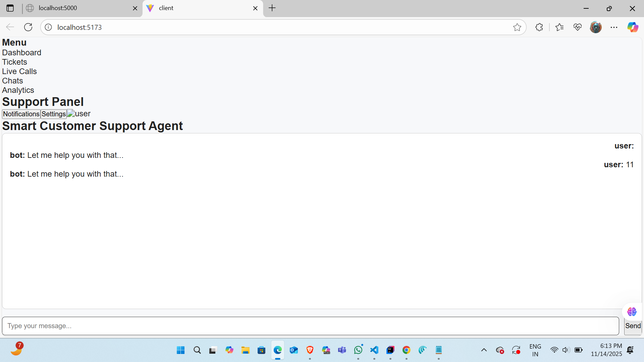Click the back navigation arrow
This screenshot has width=644, height=362.
[10, 27]
